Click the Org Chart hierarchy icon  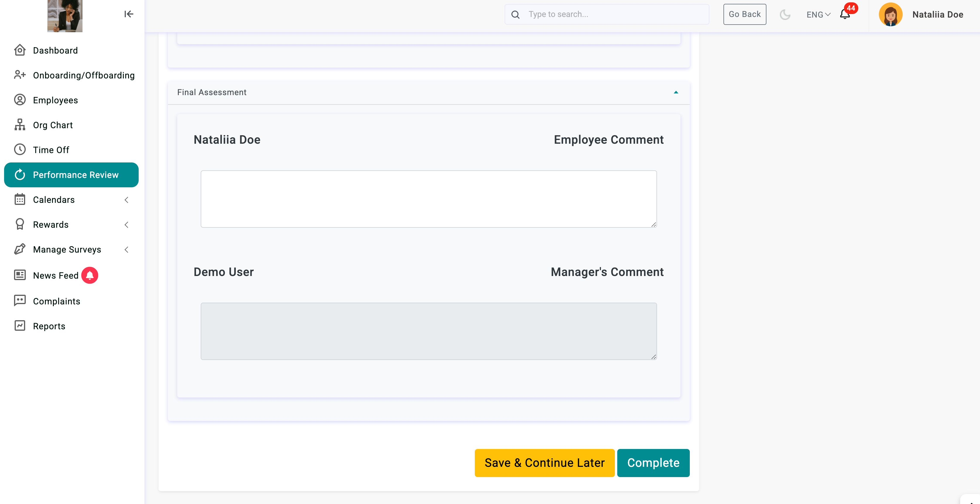20,125
